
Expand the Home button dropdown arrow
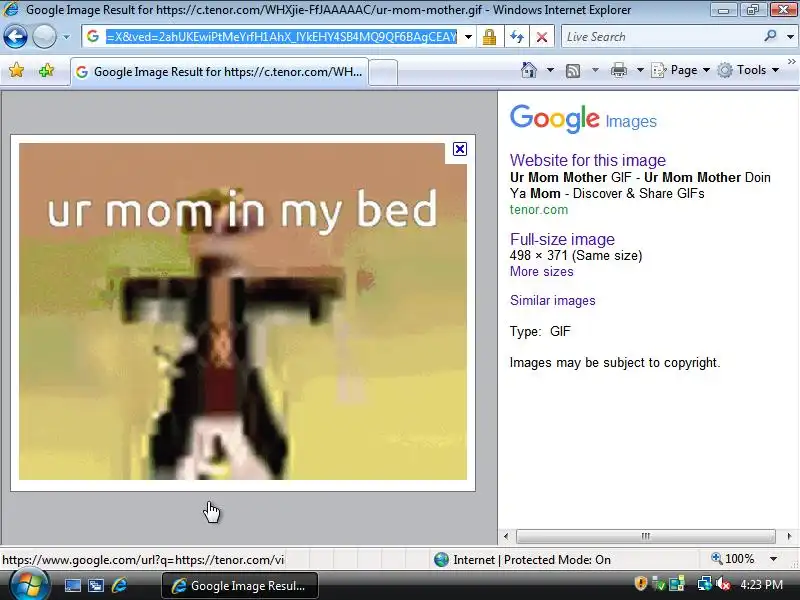(550, 70)
